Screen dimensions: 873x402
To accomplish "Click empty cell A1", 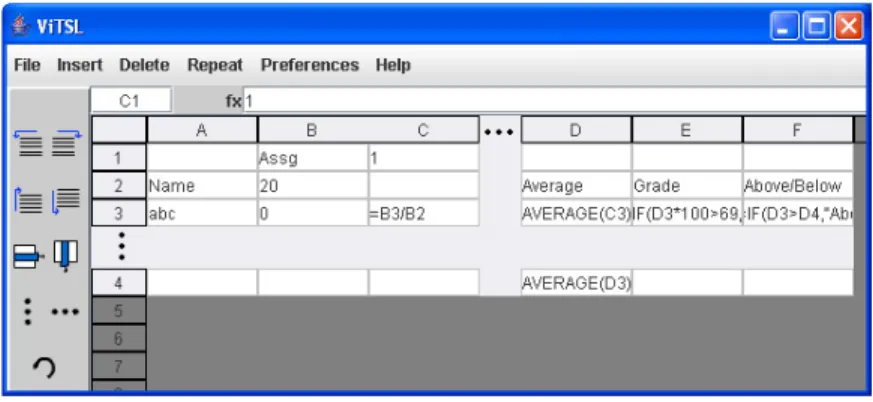I will pyautogui.click(x=202, y=158).
